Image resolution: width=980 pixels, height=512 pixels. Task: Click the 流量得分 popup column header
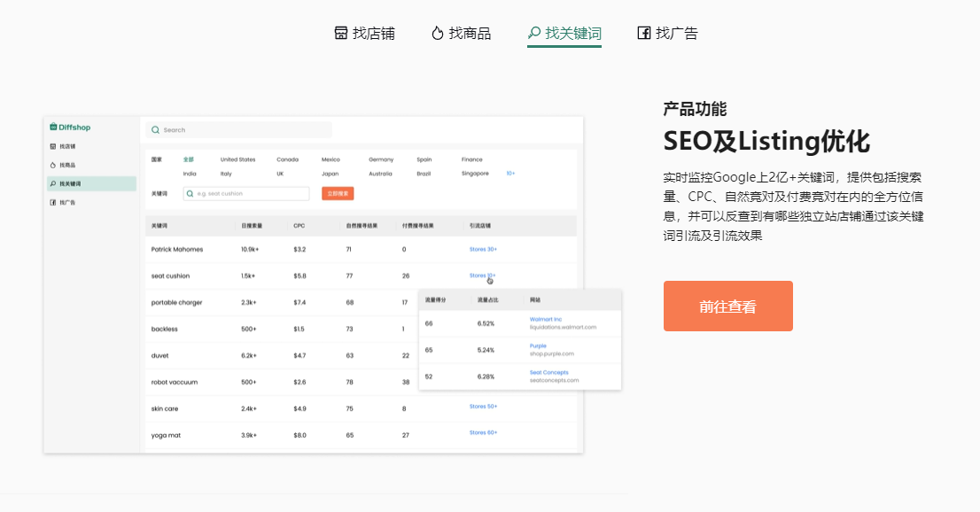[435, 300]
